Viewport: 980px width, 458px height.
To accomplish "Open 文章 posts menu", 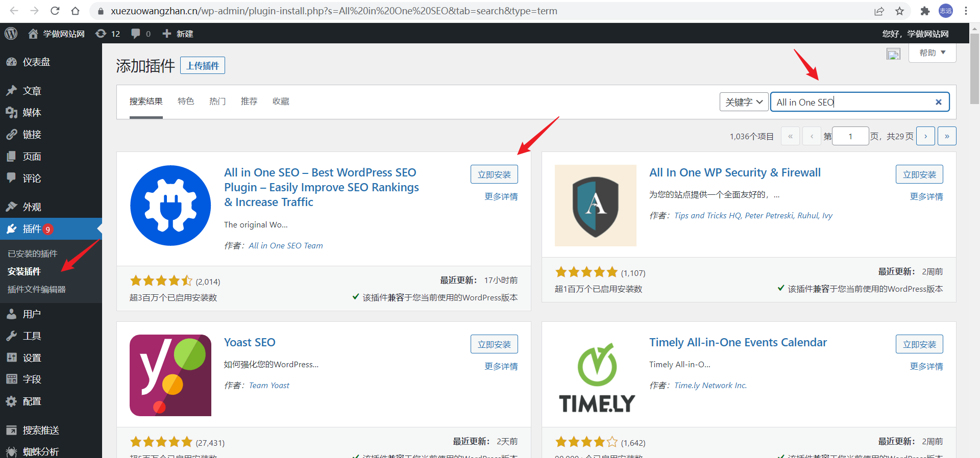I will [x=51, y=91].
